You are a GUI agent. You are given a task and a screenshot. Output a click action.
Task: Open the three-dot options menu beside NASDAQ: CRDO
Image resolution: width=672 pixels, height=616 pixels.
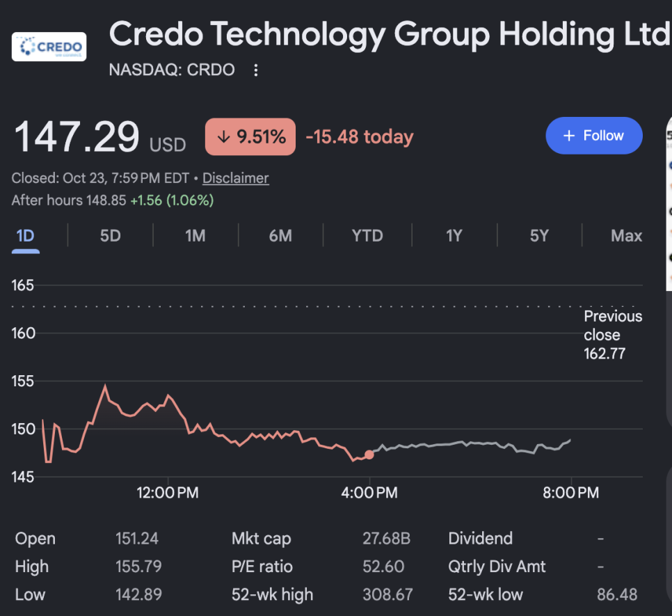tap(256, 70)
